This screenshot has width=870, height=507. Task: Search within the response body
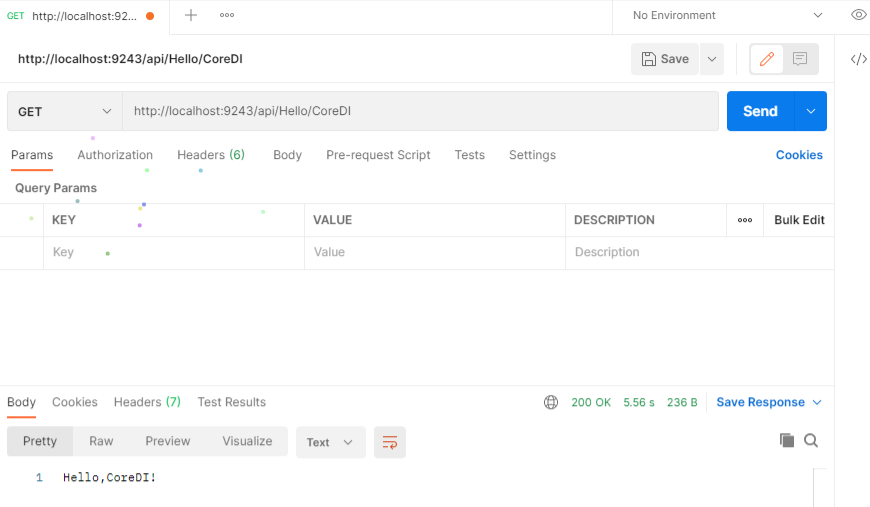click(811, 441)
